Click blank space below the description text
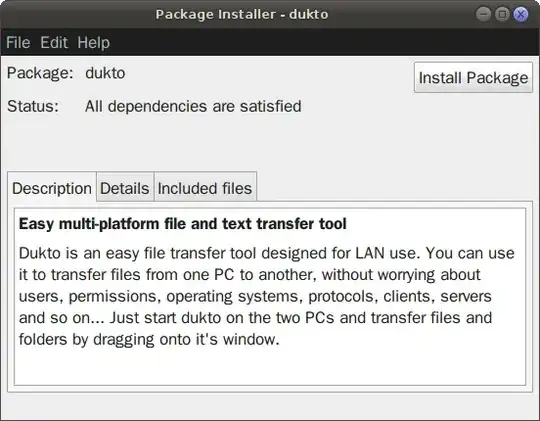Viewport: 540px width, 421px height. pyautogui.click(x=270, y=367)
